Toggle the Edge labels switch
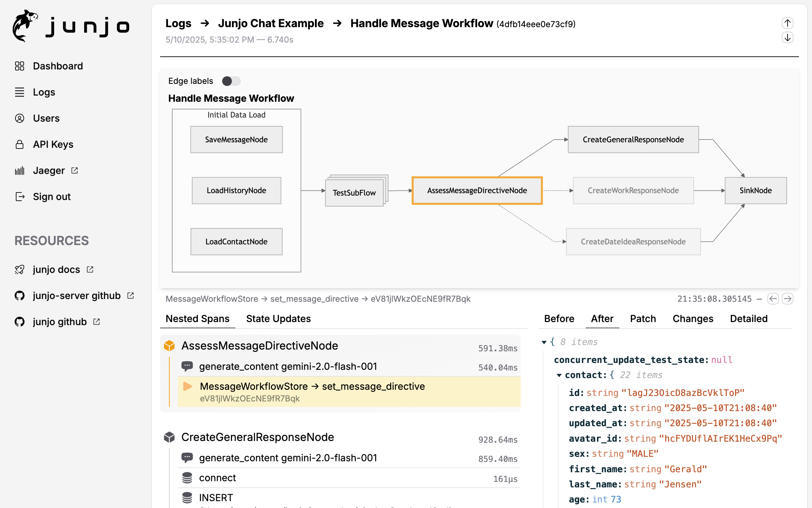 click(x=231, y=81)
